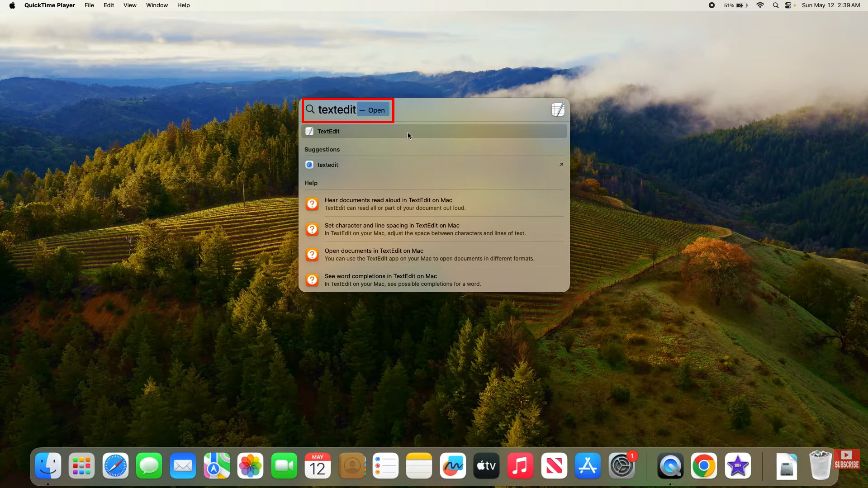Open iMovie from the Dock
The width and height of the screenshot is (868, 488).
(738, 466)
